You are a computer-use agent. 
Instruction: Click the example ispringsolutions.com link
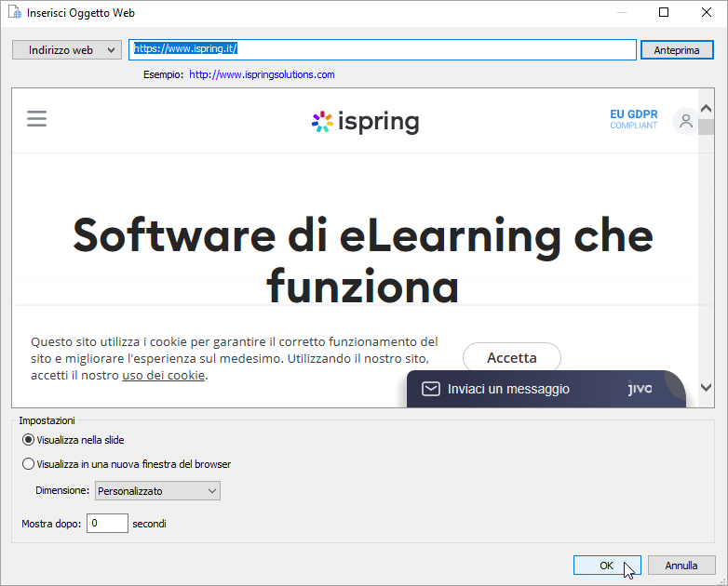(x=262, y=74)
